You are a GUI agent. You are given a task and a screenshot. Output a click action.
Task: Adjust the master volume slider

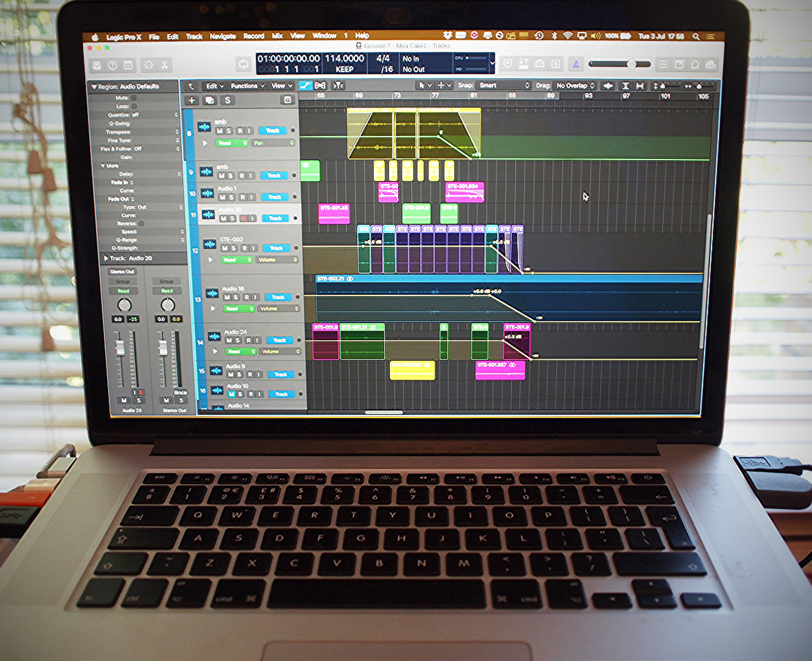pyautogui.click(x=620, y=64)
